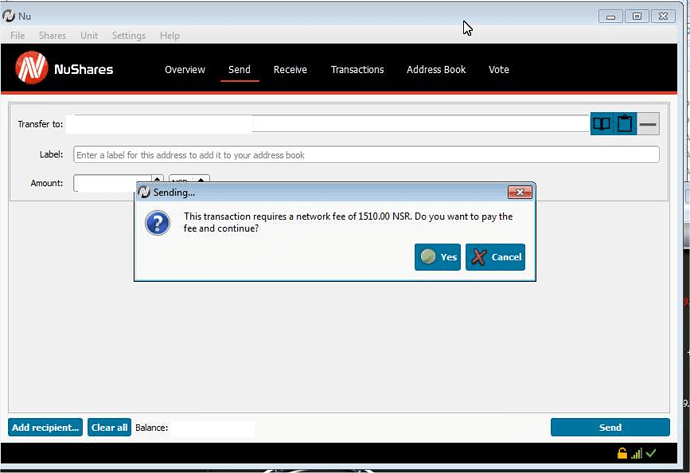Viewport: 690px width, 473px height.
Task: Open the Shares menu
Action: 52,36
